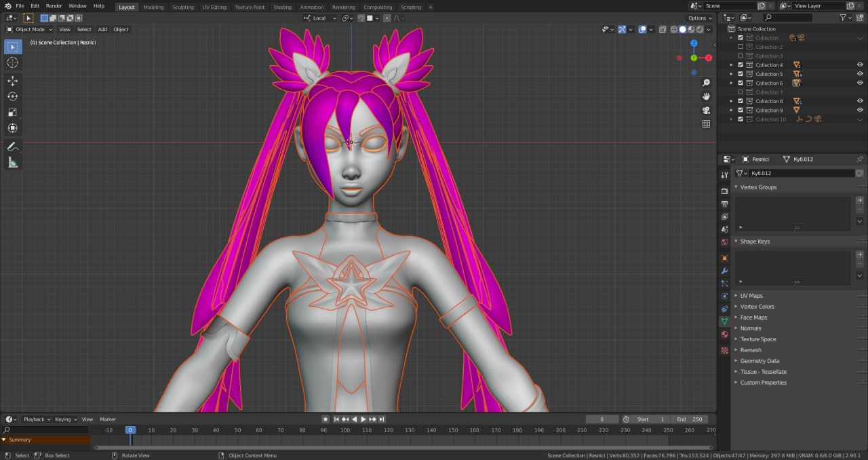Enable the Collection 3 checkbox
The image size is (868, 460).
[741, 56]
